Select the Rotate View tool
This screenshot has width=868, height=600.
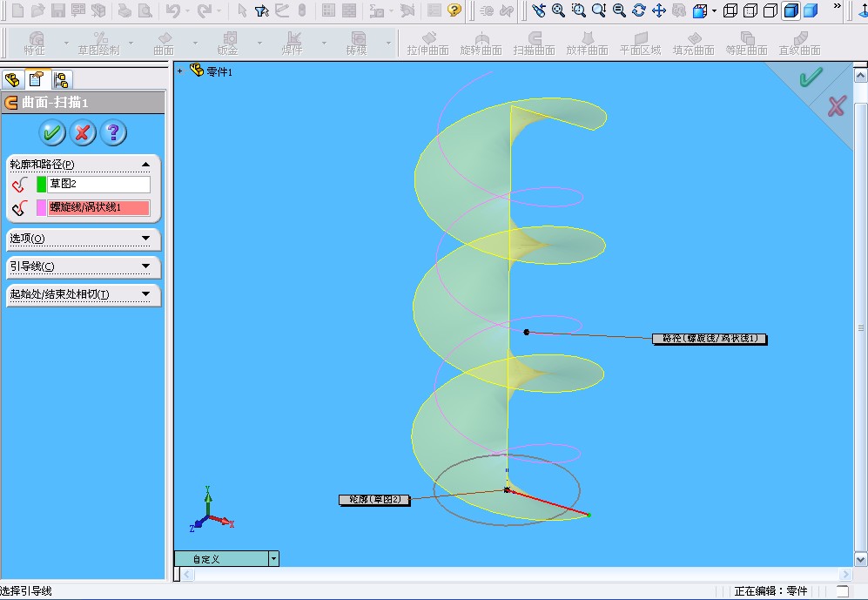pos(639,10)
